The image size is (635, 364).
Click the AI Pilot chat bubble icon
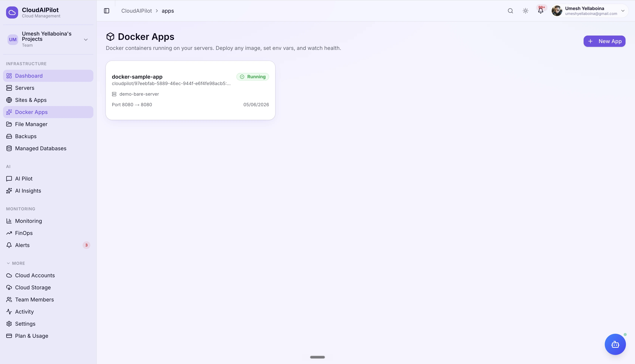[x=9, y=178]
